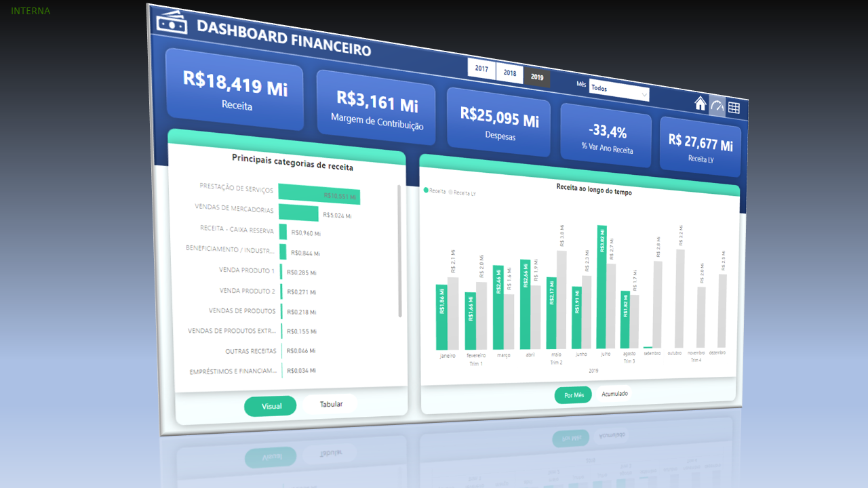
Task: Select the Vendas de Mercadorias bar
Action: [298, 213]
